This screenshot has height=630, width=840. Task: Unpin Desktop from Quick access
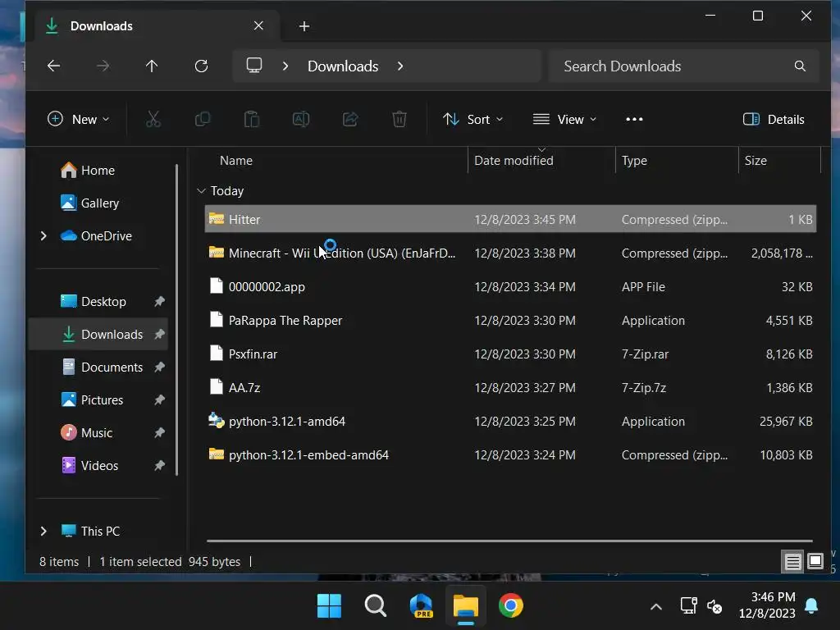(x=159, y=302)
